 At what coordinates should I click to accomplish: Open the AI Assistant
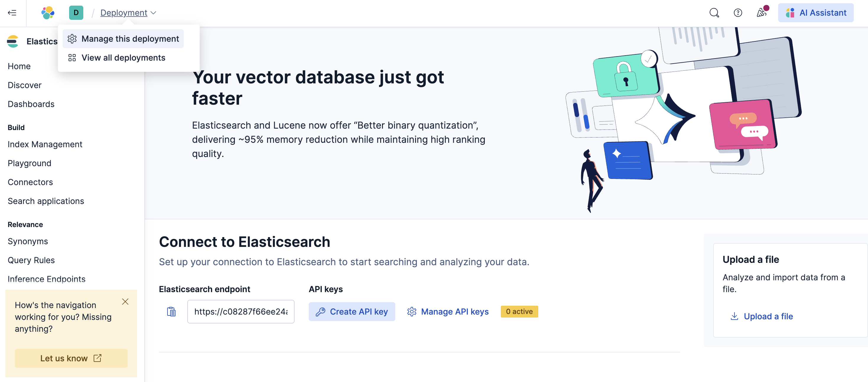(x=815, y=13)
